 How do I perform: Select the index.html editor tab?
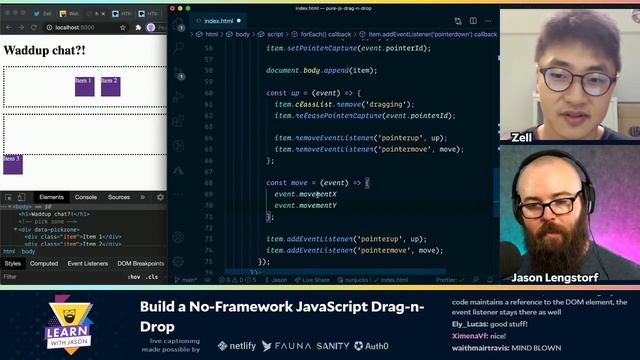pyautogui.click(x=218, y=21)
